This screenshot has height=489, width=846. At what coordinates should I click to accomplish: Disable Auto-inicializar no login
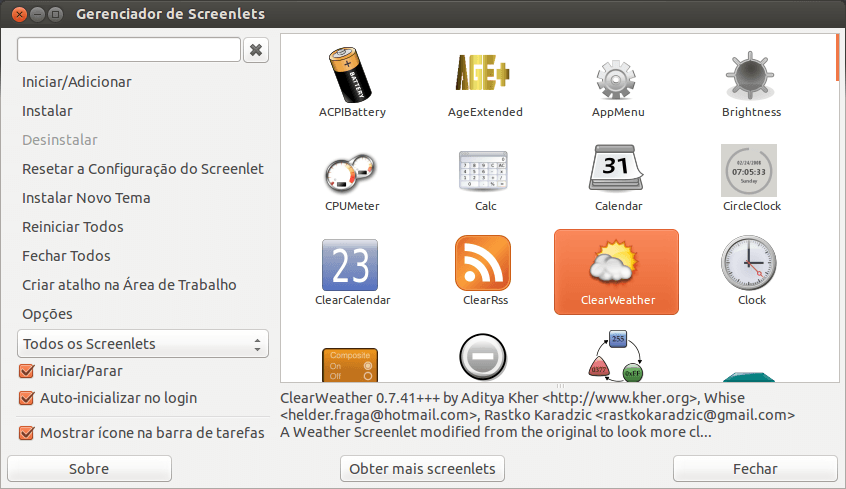[27, 398]
